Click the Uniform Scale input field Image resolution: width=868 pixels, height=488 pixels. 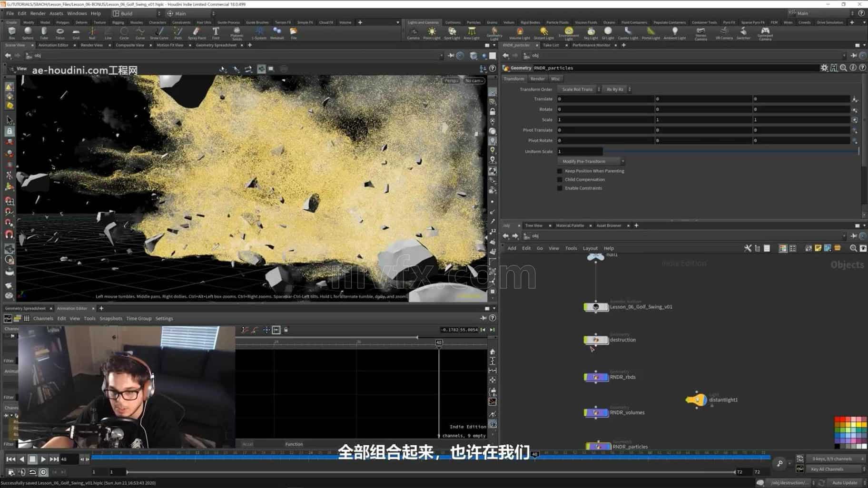(x=580, y=152)
